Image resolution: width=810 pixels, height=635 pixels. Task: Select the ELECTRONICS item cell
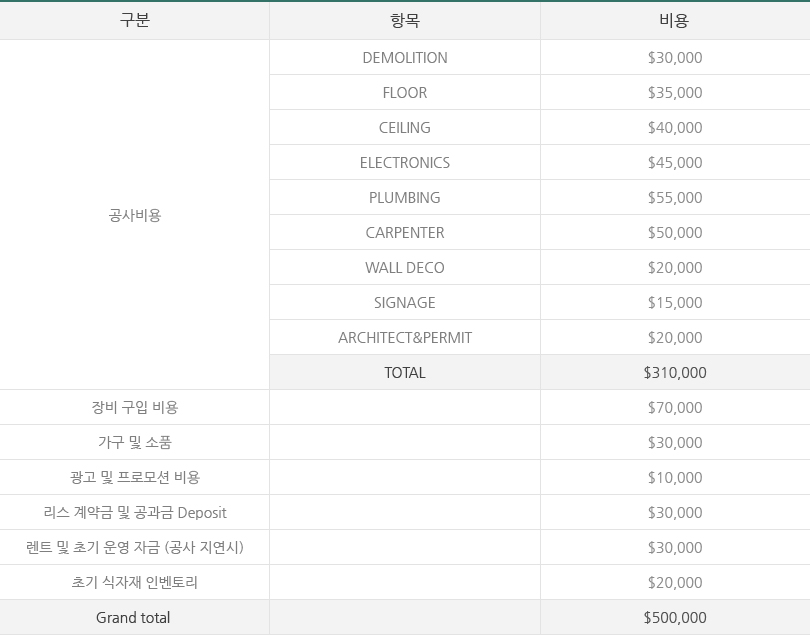tap(405, 163)
